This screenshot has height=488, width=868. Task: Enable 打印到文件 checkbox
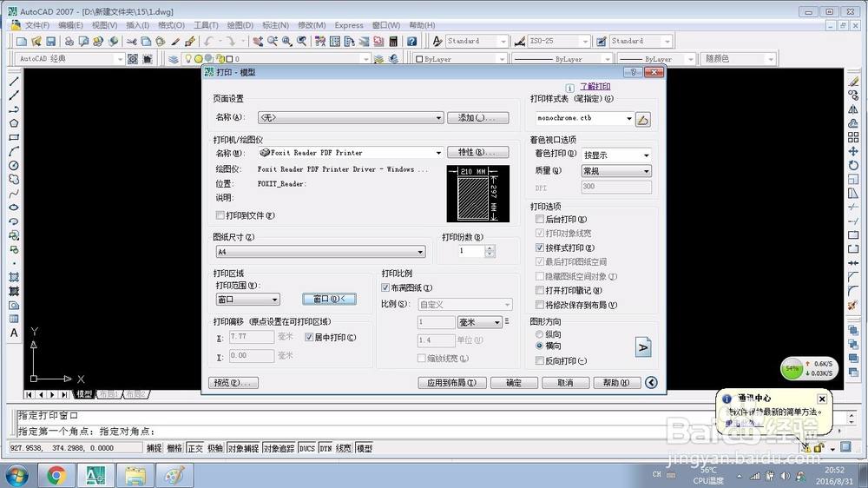click(220, 215)
